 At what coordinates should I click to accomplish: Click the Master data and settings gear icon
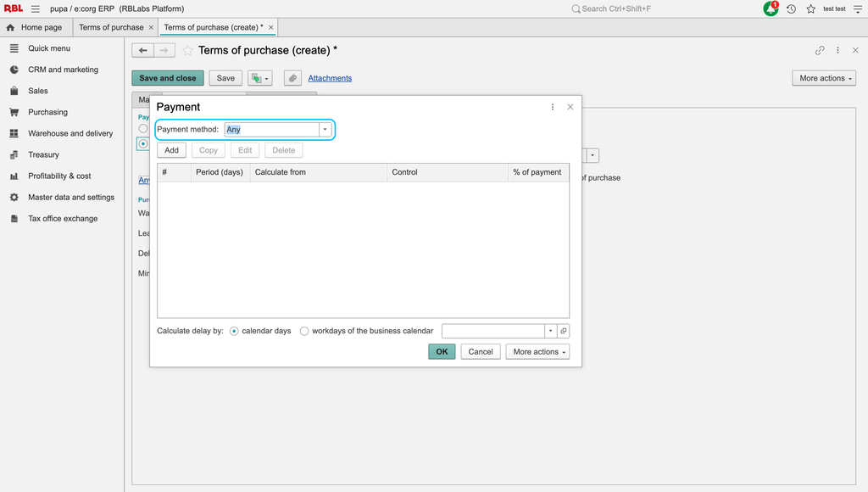(x=14, y=198)
